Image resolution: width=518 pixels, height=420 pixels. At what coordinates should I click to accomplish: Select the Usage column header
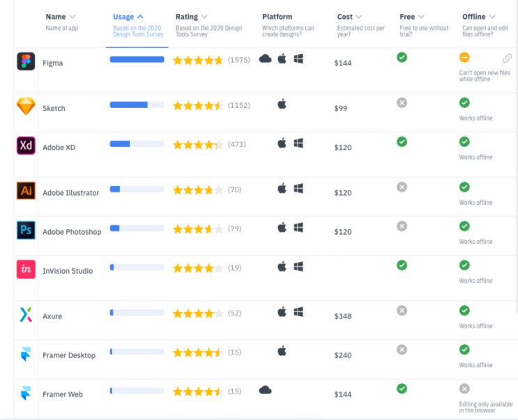[123, 17]
